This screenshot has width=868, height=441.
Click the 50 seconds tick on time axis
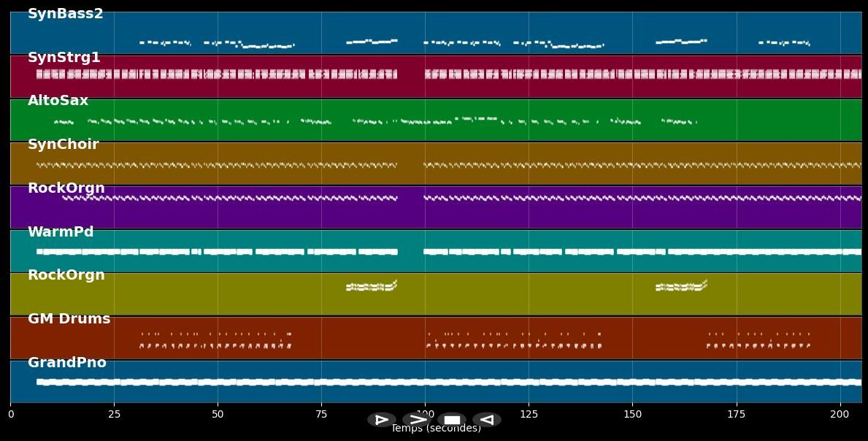pyautogui.click(x=218, y=415)
